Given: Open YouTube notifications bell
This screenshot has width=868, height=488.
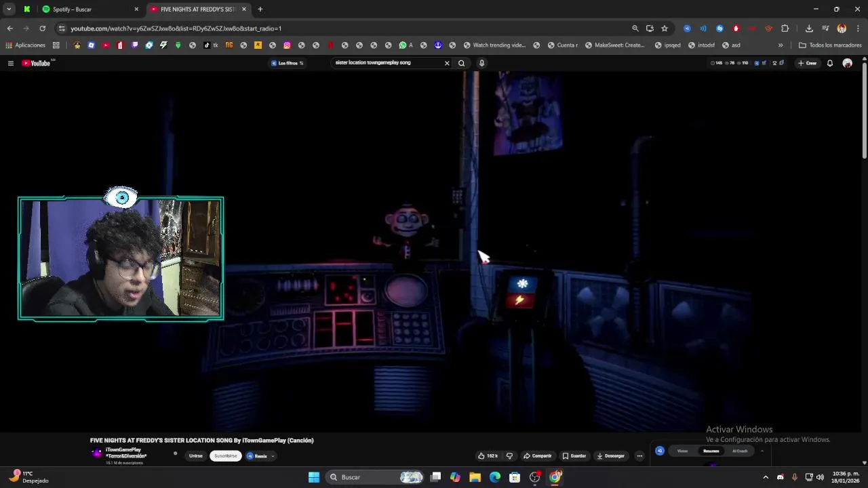Looking at the screenshot, I should click(x=829, y=63).
